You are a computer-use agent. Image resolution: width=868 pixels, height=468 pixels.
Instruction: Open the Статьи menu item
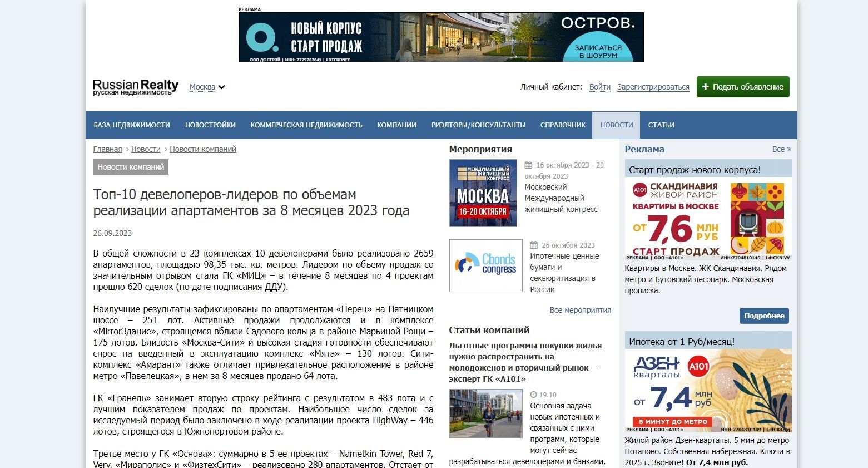click(661, 125)
